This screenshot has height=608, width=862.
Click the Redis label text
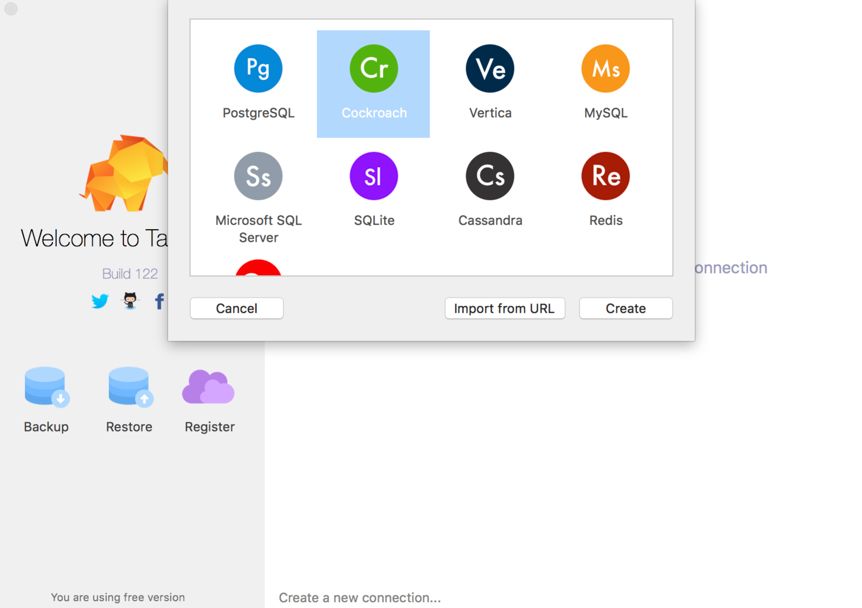tap(606, 220)
